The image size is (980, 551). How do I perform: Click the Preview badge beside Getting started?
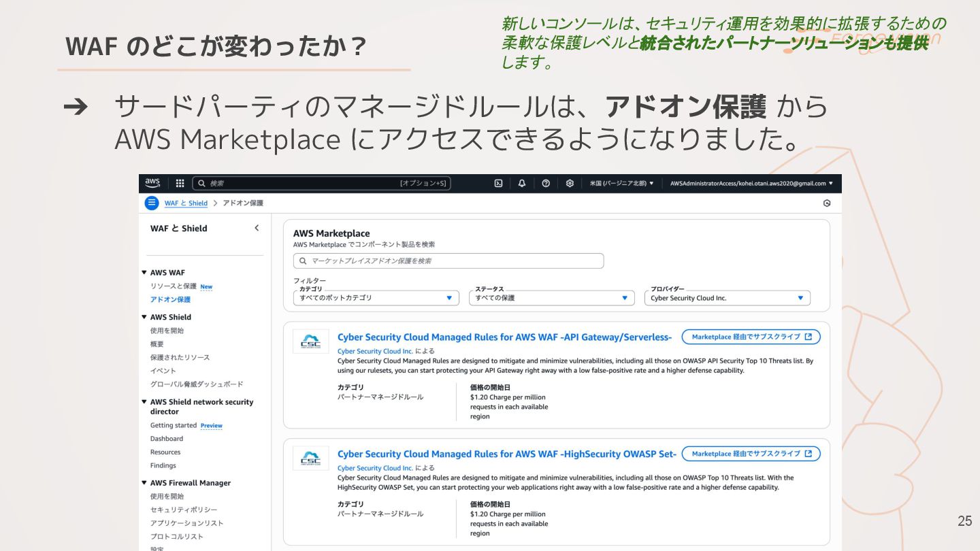[x=212, y=426]
